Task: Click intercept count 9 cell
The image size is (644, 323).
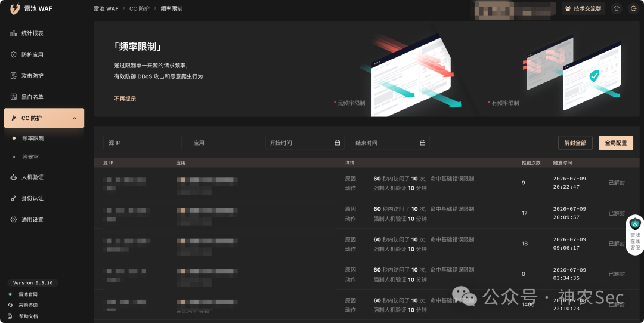Action: [524, 183]
